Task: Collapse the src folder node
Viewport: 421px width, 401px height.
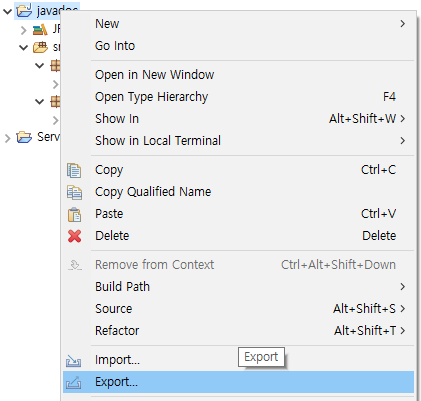Action: [x=23, y=48]
